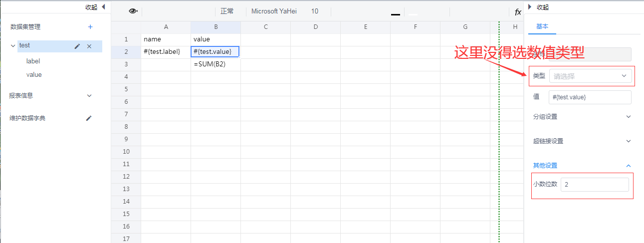Select column B header
This screenshot has width=644, height=243.
215,27
